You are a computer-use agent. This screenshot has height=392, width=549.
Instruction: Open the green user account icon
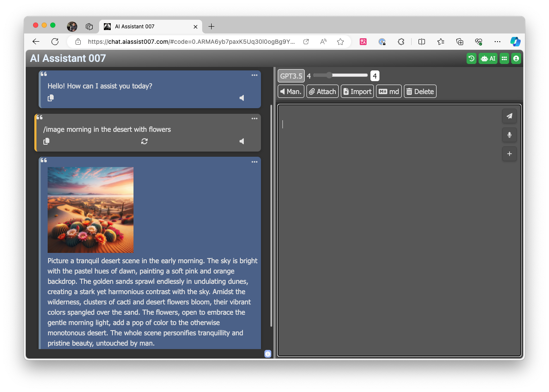point(516,58)
